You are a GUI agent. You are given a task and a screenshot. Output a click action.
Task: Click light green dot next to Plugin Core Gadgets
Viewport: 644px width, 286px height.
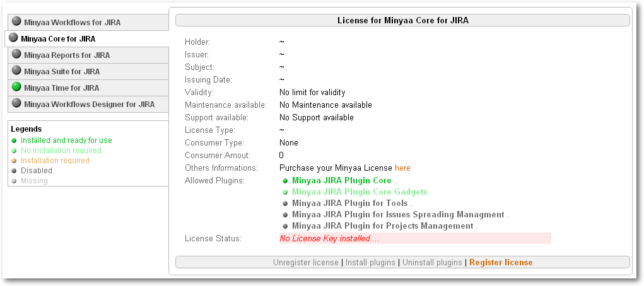coord(285,192)
